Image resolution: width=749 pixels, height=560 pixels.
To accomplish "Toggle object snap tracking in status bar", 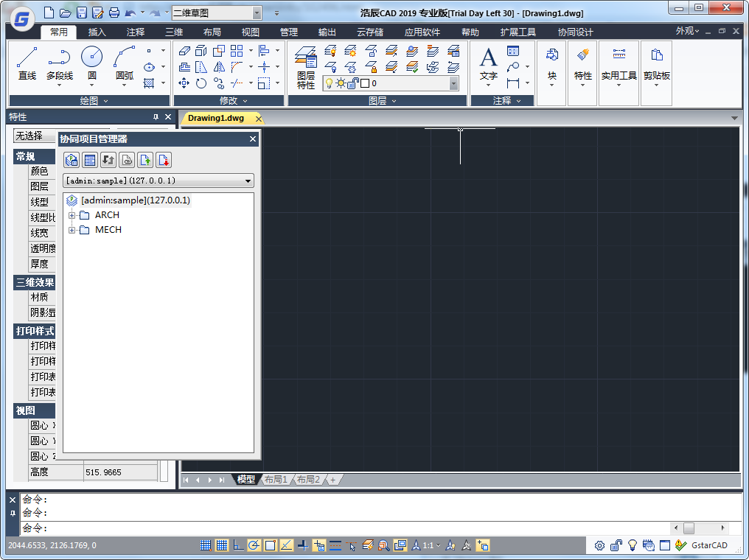I will click(286, 545).
